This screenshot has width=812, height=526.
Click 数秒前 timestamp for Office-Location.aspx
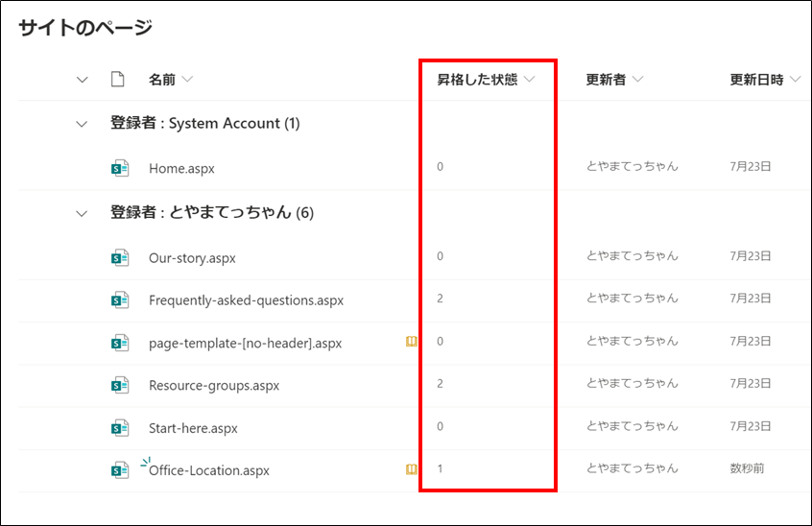click(747, 468)
